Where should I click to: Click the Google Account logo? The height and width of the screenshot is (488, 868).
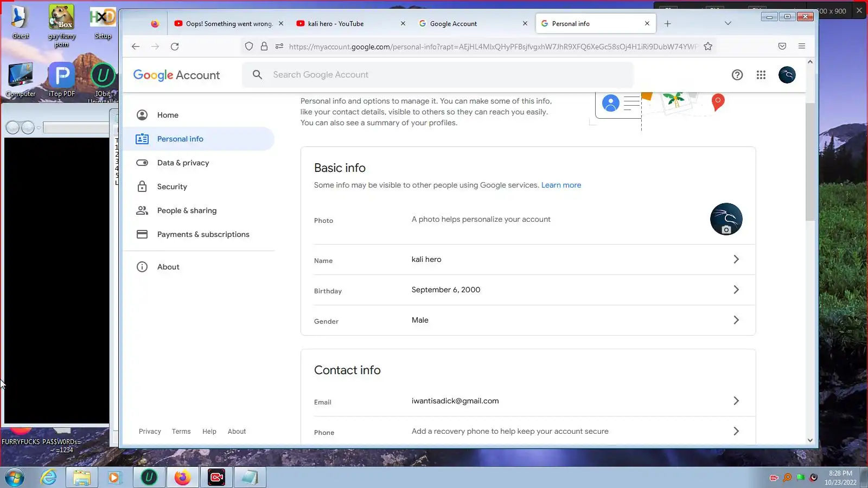tap(177, 75)
